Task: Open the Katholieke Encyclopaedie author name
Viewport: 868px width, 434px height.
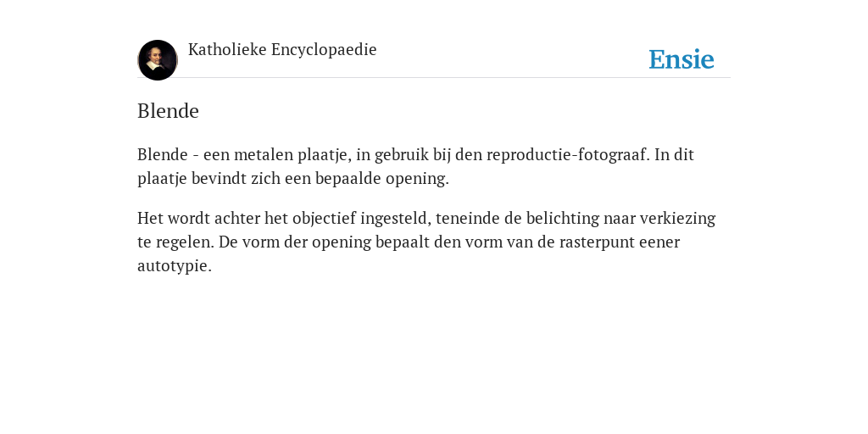Action: (282, 50)
